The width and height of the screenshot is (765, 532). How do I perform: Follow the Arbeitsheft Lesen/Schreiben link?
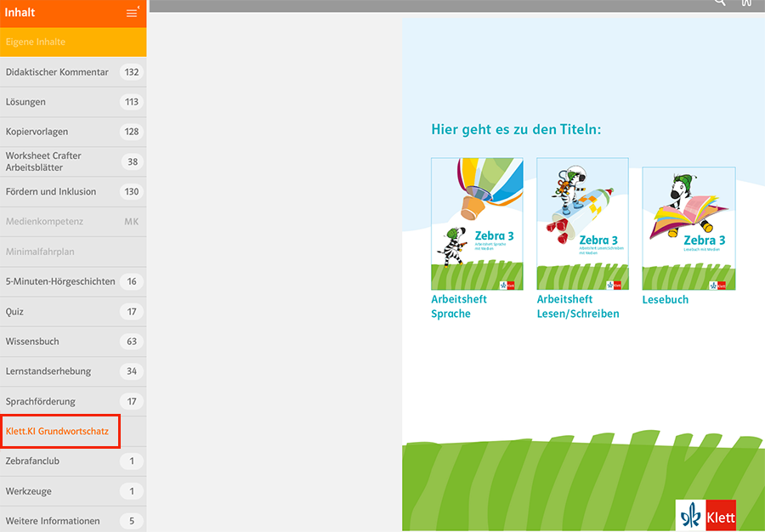(578, 306)
